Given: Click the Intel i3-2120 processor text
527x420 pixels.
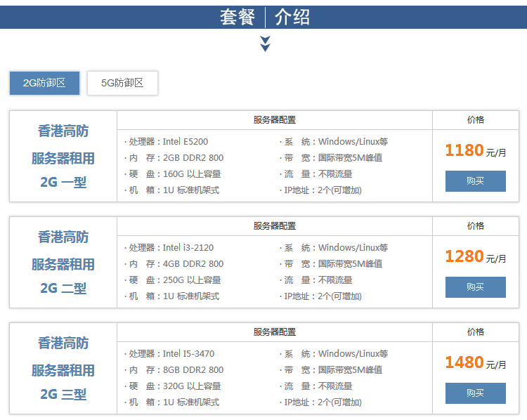Looking at the screenshot, I should 188,248.
